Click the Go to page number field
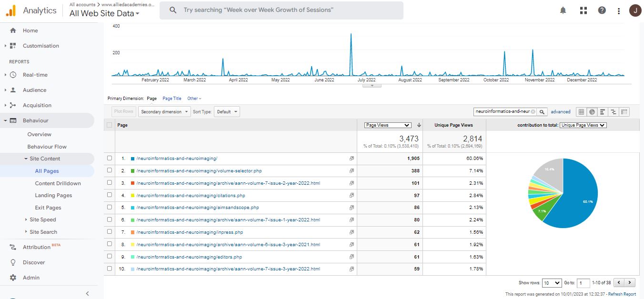This screenshot has height=299, width=644. point(583,283)
